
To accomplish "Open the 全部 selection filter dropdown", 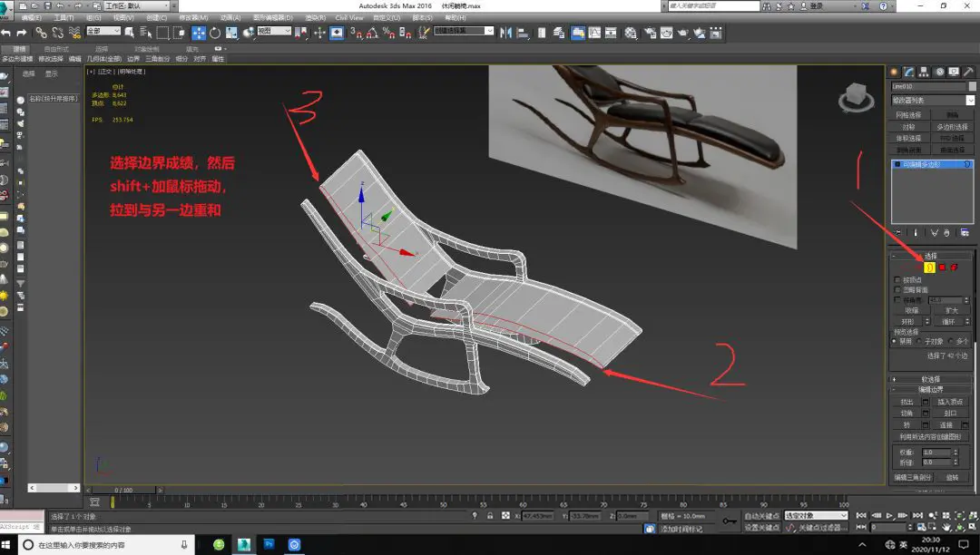I will tap(103, 32).
